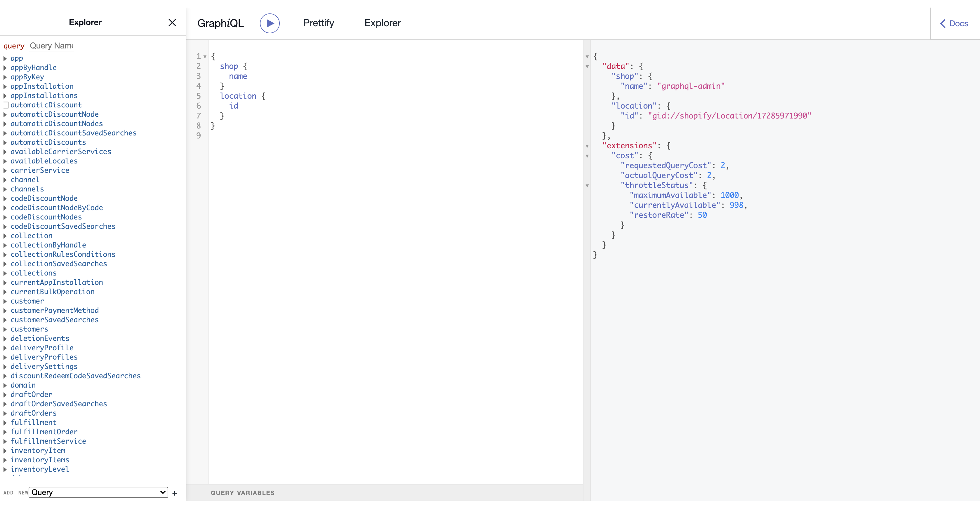Collapse the "cost" object fold arrow
This screenshot has width=980, height=509.
587,156
